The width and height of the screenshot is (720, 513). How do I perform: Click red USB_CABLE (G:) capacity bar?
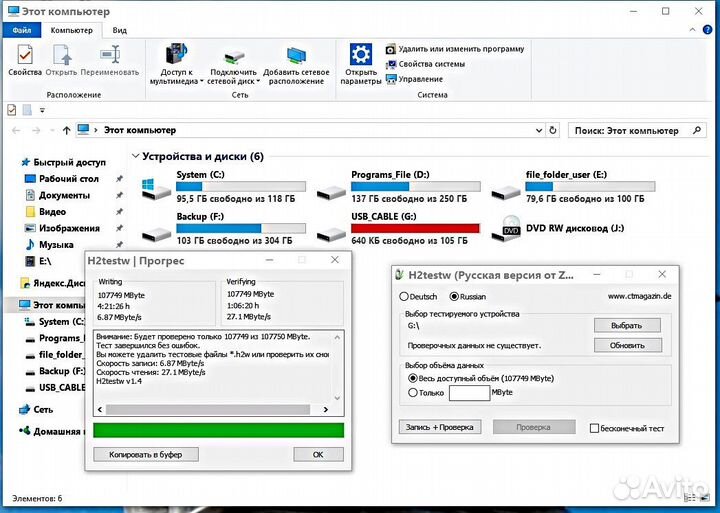click(x=415, y=228)
